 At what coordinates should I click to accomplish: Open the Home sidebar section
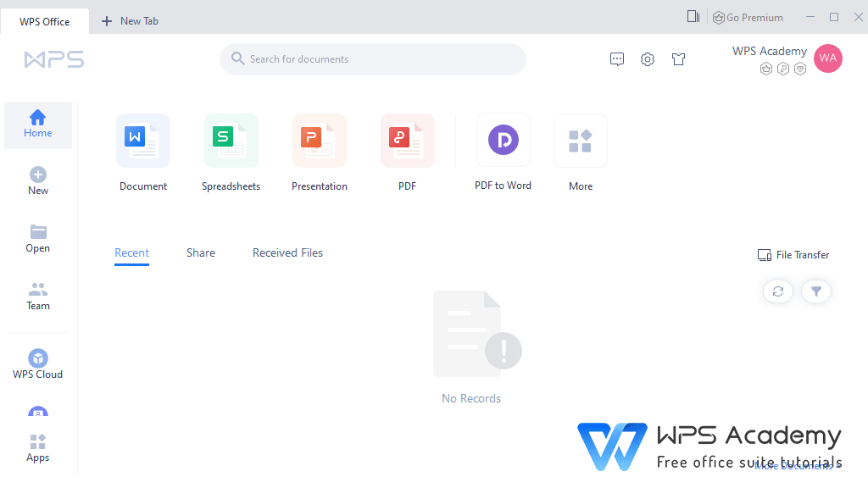(x=37, y=125)
